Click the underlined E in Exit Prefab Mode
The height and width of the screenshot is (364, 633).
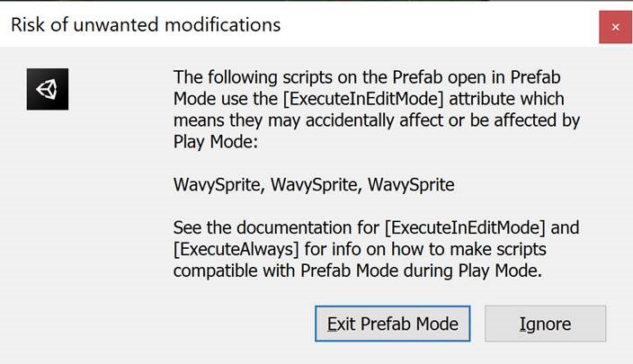[x=332, y=324]
